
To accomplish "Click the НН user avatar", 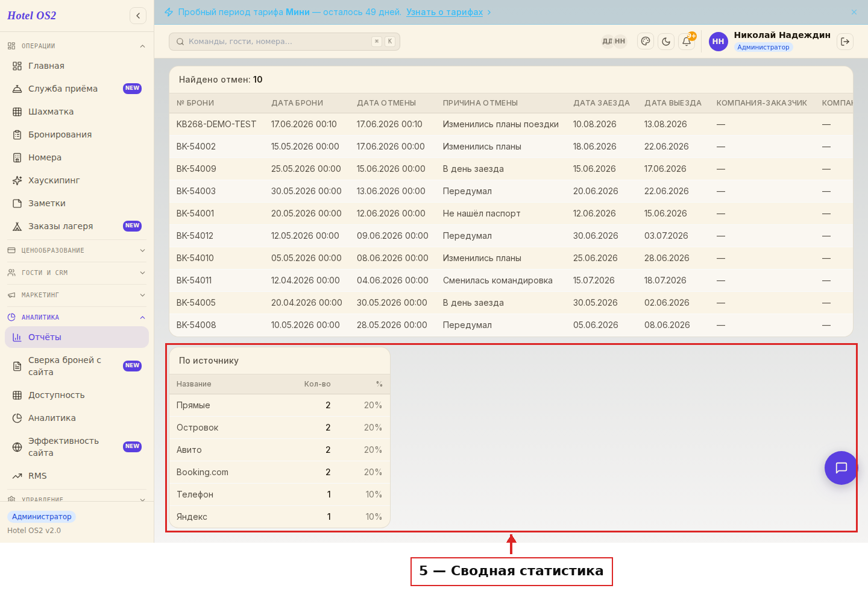I will pyautogui.click(x=719, y=42).
